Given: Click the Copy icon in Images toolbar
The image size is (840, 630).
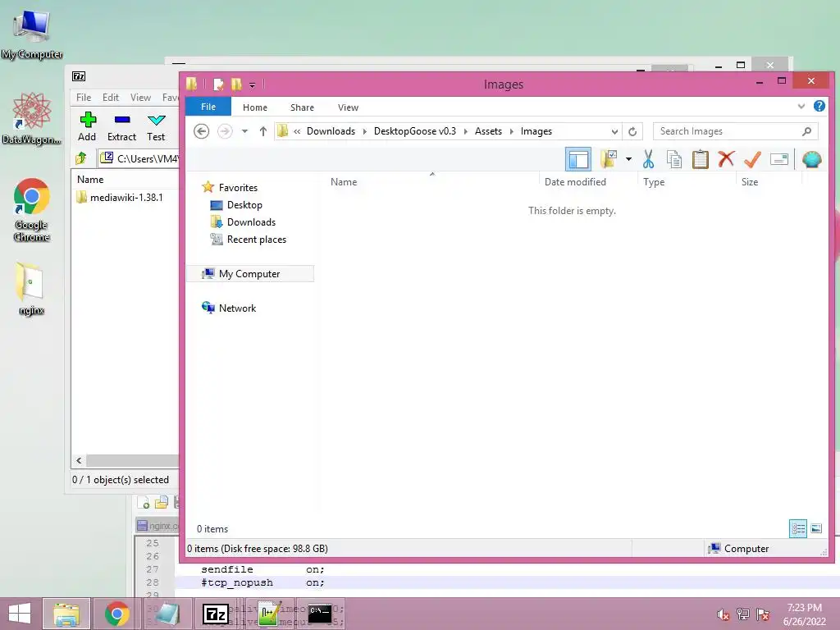Looking at the screenshot, I should point(674,159).
